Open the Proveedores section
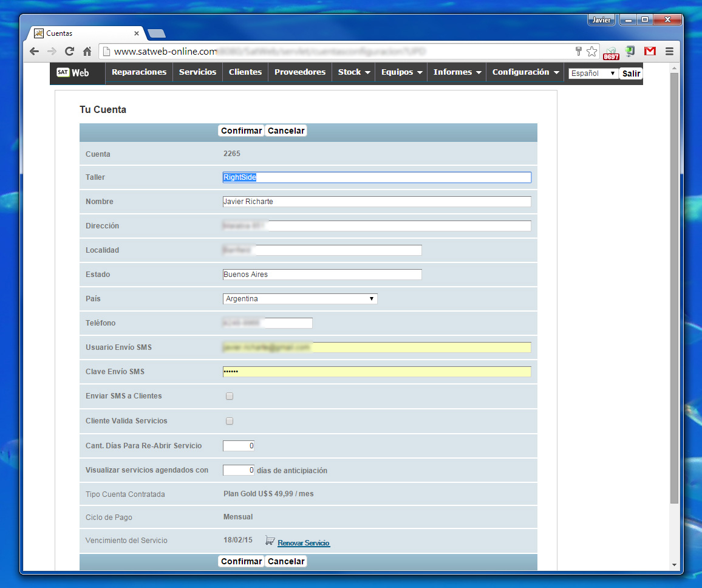The width and height of the screenshot is (702, 588). coord(300,72)
